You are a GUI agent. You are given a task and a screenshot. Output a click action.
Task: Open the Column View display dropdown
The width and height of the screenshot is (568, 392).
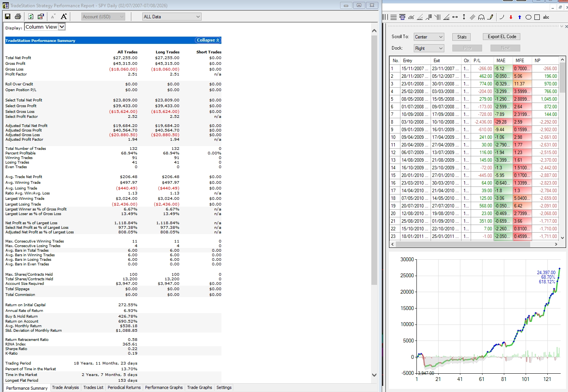tap(45, 27)
